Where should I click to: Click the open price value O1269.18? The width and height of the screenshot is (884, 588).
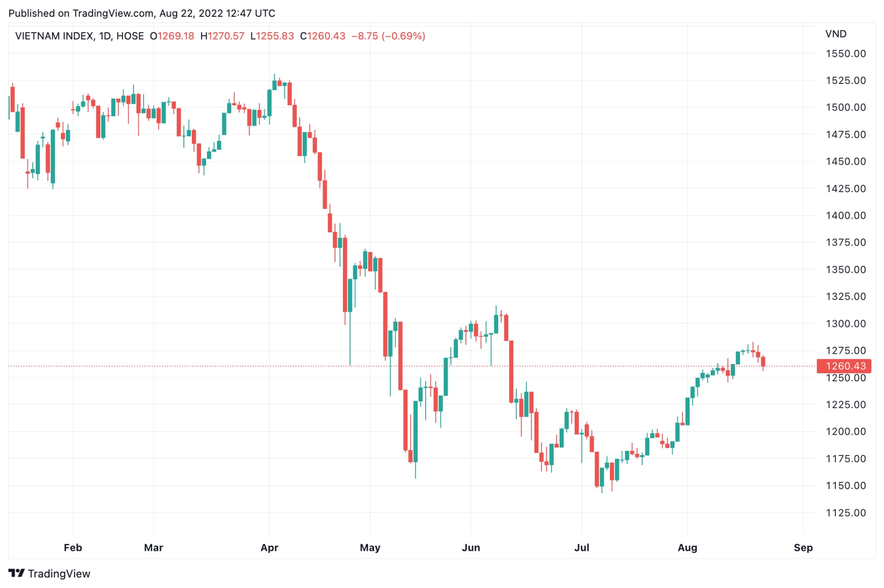[x=172, y=36]
